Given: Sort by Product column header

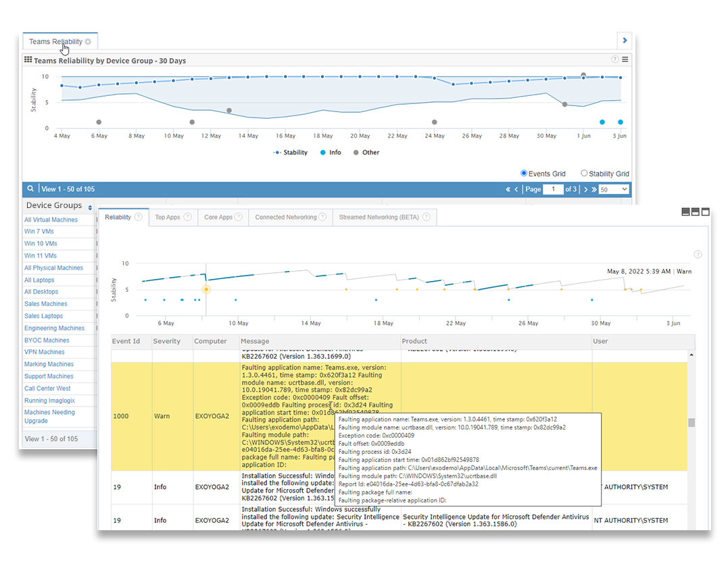Looking at the screenshot, I should tap(414, 341).
